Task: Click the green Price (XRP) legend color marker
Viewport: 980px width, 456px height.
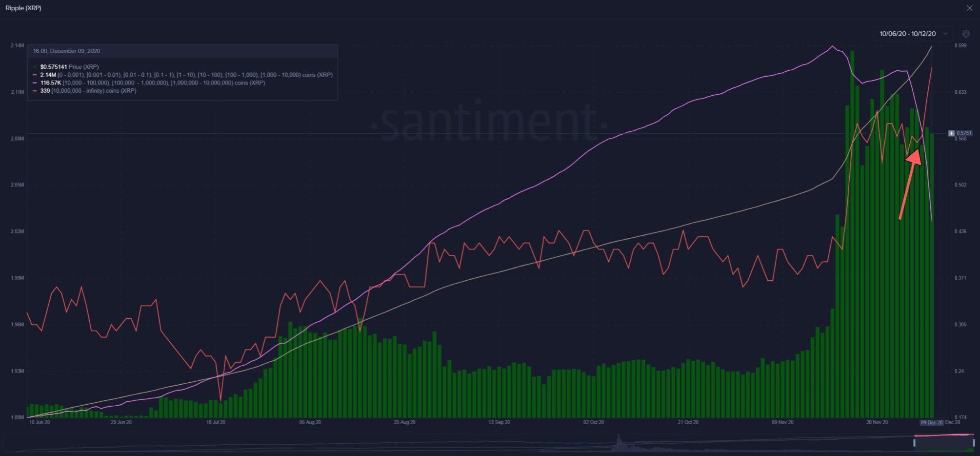Action: [35, 67]
